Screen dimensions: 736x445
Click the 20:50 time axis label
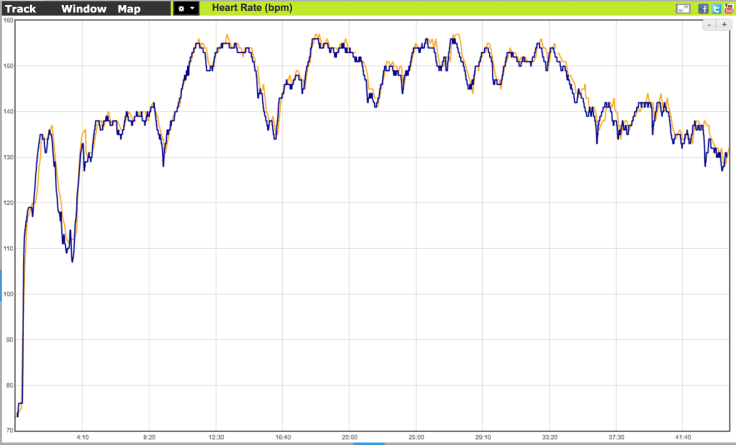[x=349, y=437]
